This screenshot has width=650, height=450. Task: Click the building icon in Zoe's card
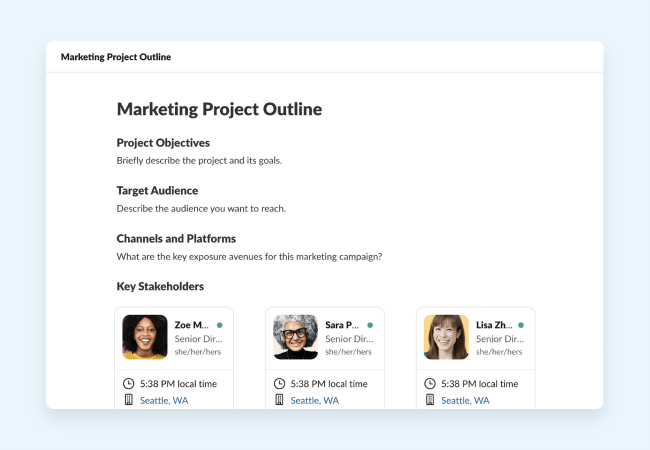pyautogui.click(x=128, y=400)
